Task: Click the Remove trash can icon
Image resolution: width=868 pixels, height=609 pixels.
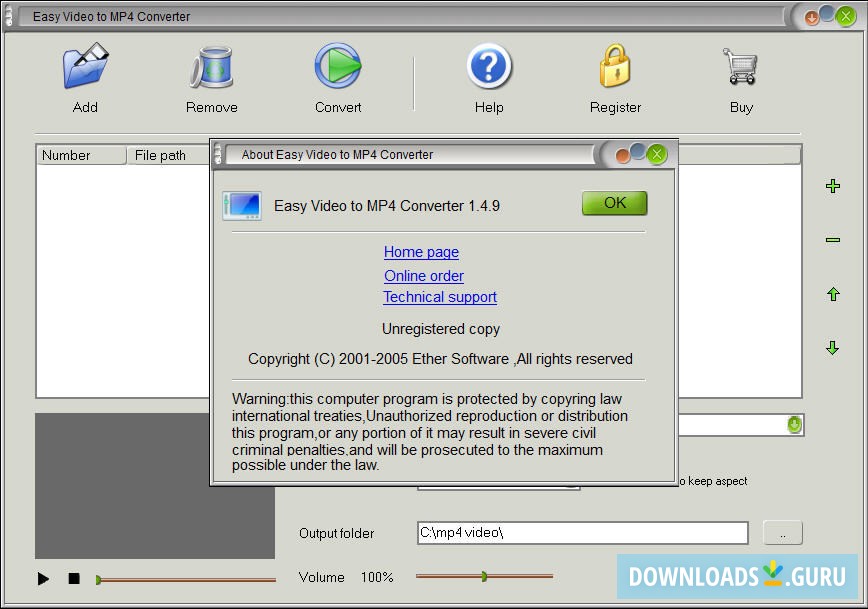Action: (211, 67)
